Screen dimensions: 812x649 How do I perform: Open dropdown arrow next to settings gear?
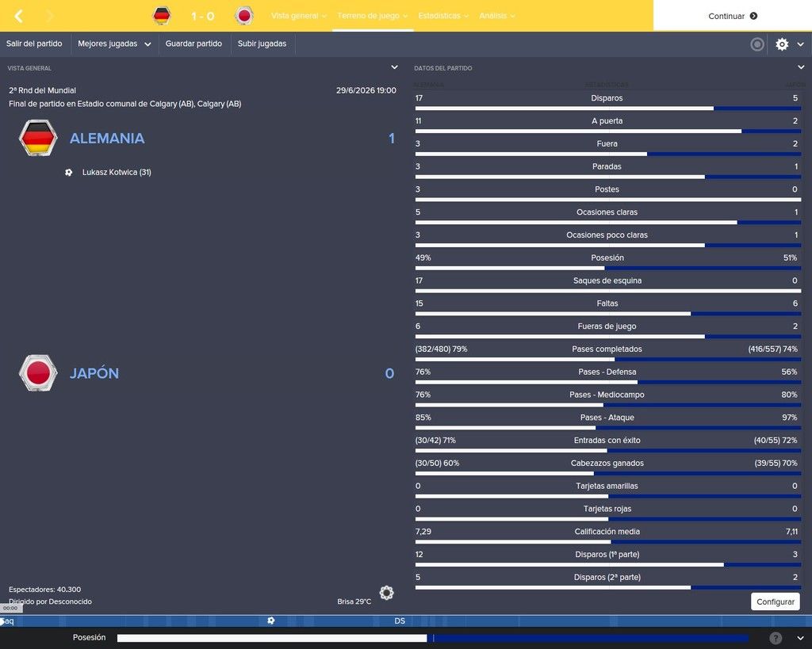tap(801, 44)
